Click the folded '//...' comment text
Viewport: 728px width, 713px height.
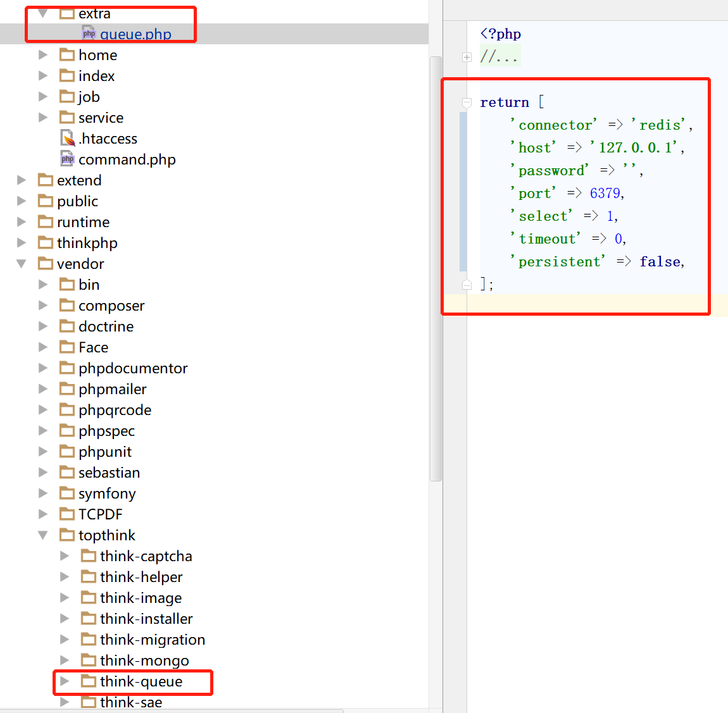499,56
